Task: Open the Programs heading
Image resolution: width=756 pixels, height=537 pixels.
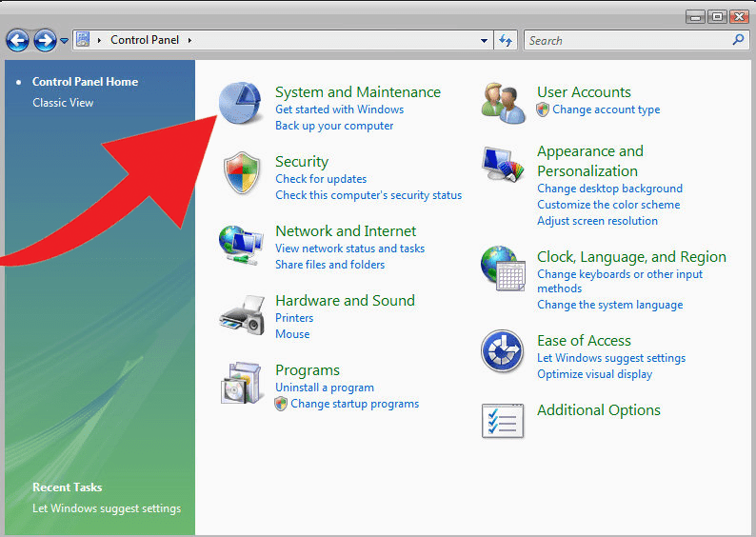Action: click(308, 370)
